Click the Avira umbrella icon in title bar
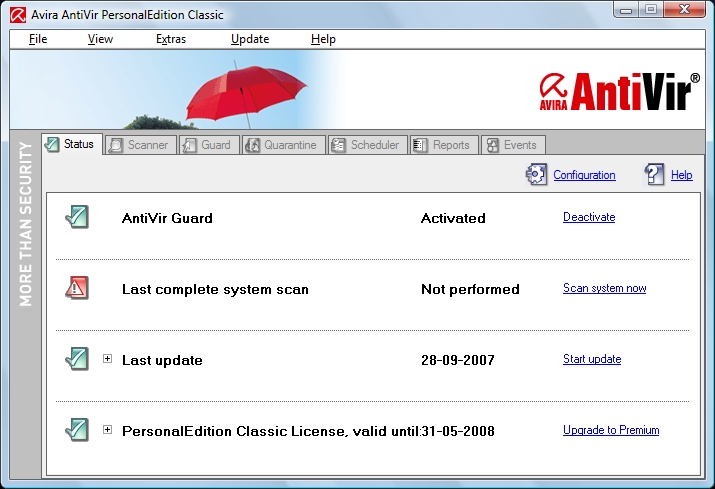715x489 pixels. click(x=16, y=15)
